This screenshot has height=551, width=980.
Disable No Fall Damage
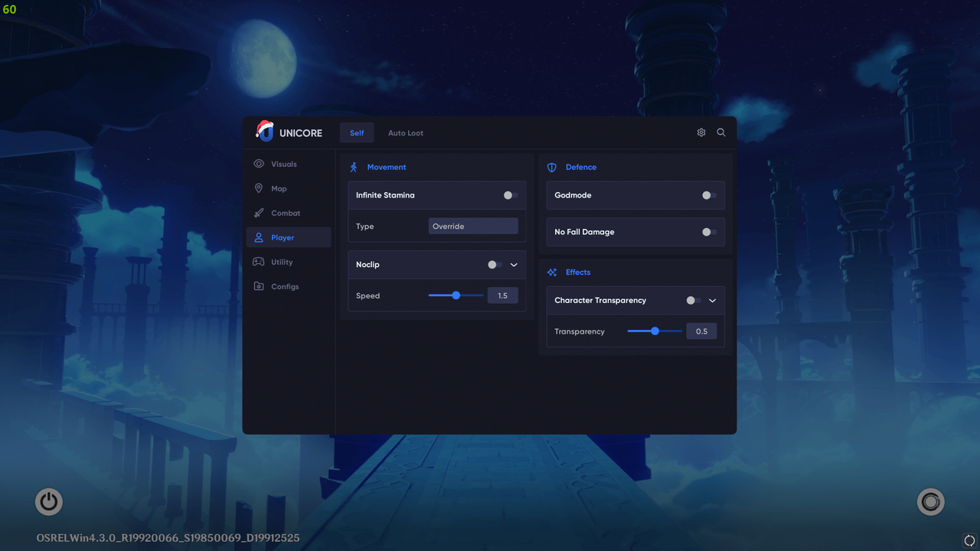point(708,232)
